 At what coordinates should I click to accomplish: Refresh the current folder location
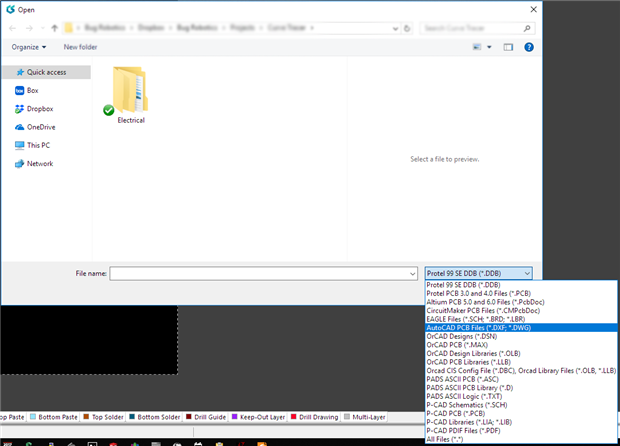pyautogui.click(x=407, y=28)
